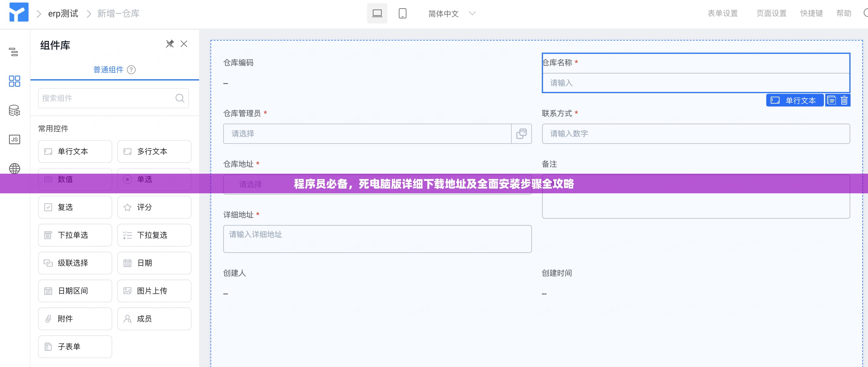Image resolution: width=868 pixels, height=367 pixels.
Task: Delete the selected 单行文本 field trash icon
Action: point(844,100)
